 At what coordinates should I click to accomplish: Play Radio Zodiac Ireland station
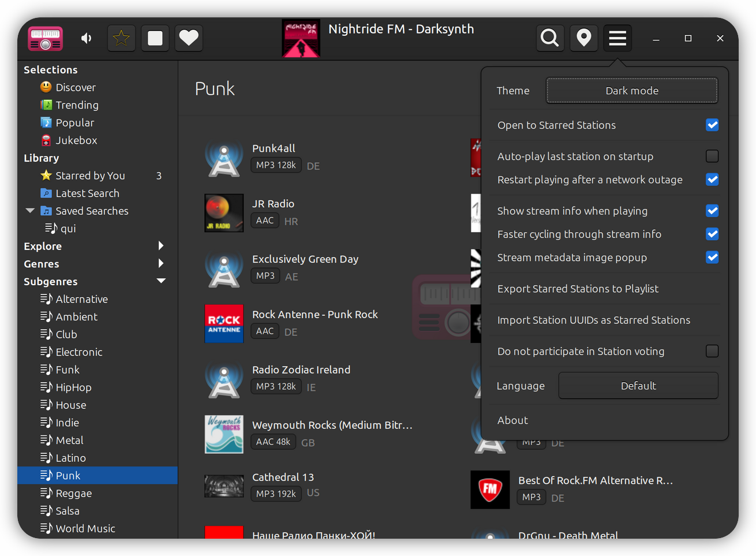click(x=301, y=370)
